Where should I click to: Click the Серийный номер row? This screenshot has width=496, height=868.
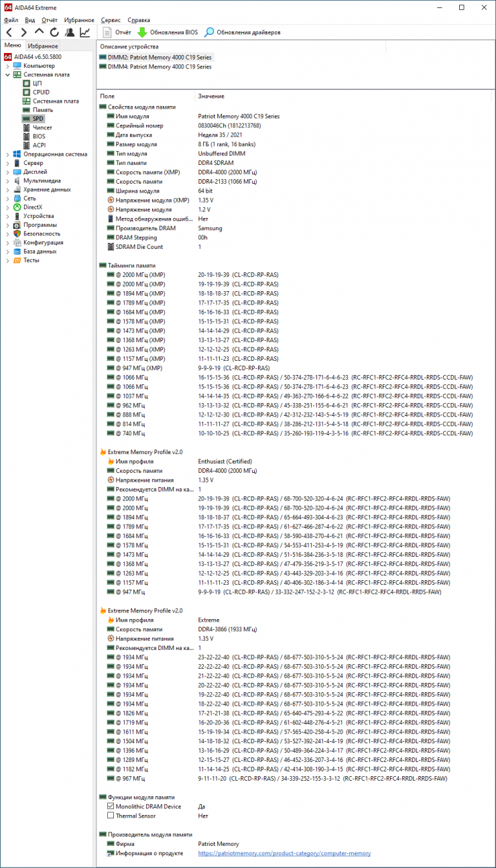coord(296,125)
